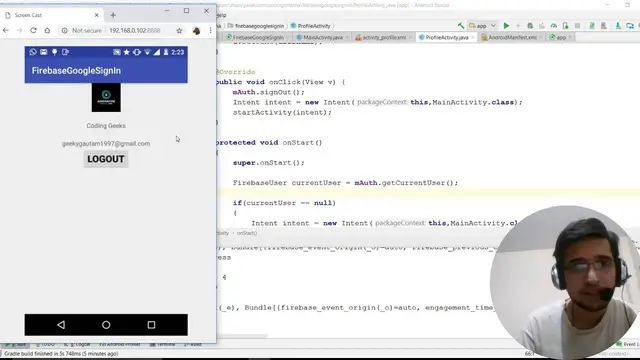Viewport: 640px width, 360px height.
Task: Click the Stop square toolbar icon
Action: click(x=577, y=26)
